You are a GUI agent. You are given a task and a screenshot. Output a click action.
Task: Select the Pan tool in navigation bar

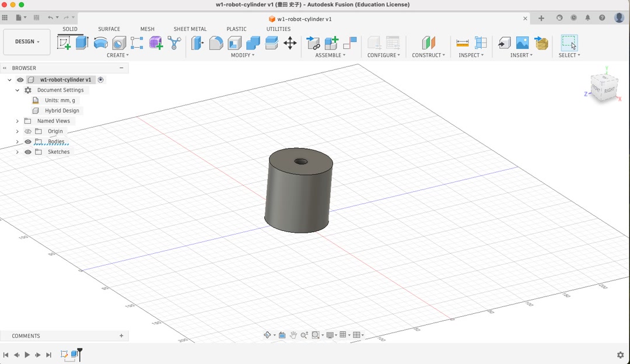(x=293, y=335)
